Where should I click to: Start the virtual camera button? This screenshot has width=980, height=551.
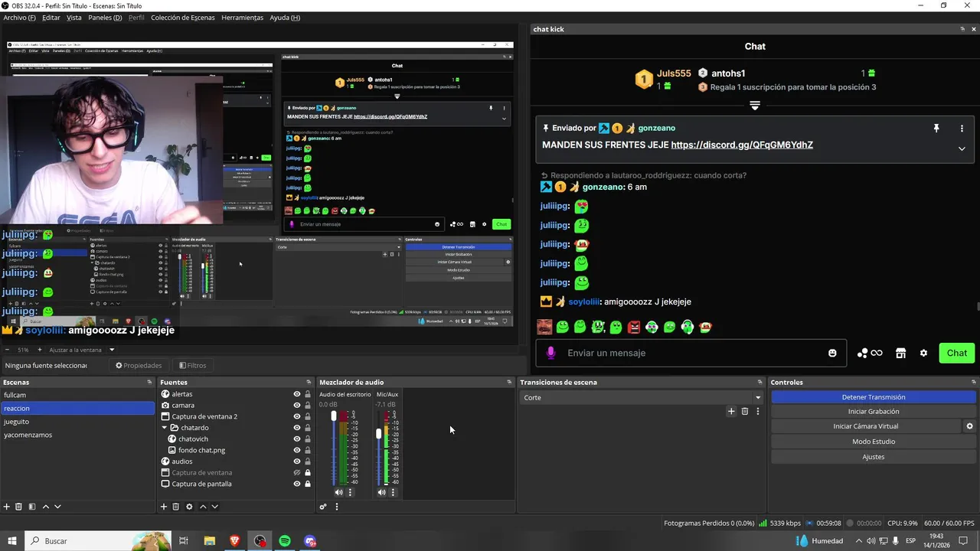click(x=866, y=426)
